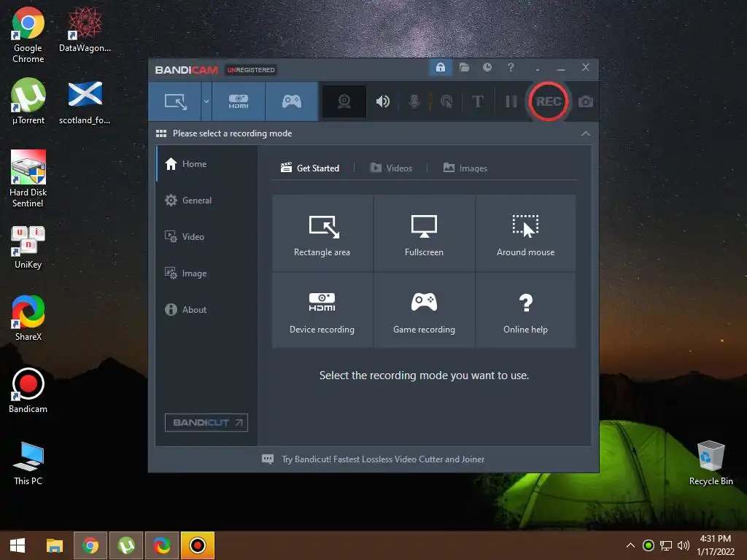Open Hard Disk Sentinel desktop shortcut

(28, 179)
